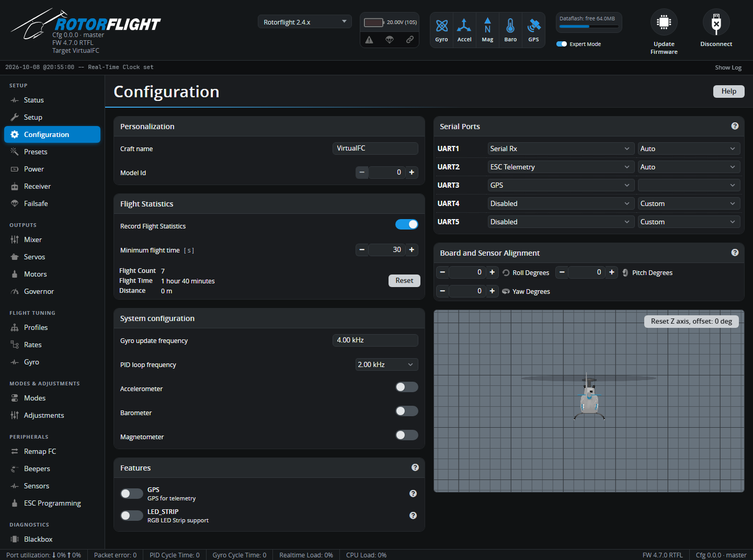Viewport: 753px width, 560px height.
Task: Open UART3 function dropdown showing GPS
Action: click(x=561, y=185)
